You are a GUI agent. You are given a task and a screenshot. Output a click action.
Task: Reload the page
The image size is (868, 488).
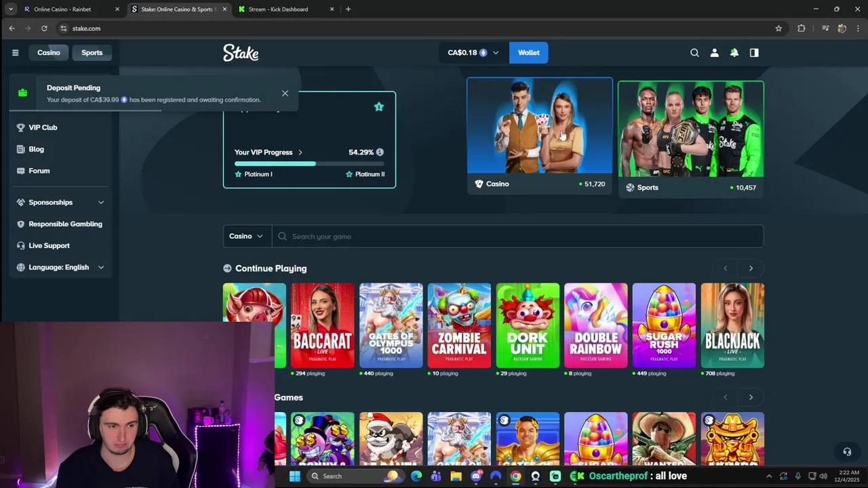tap(44, 28)
